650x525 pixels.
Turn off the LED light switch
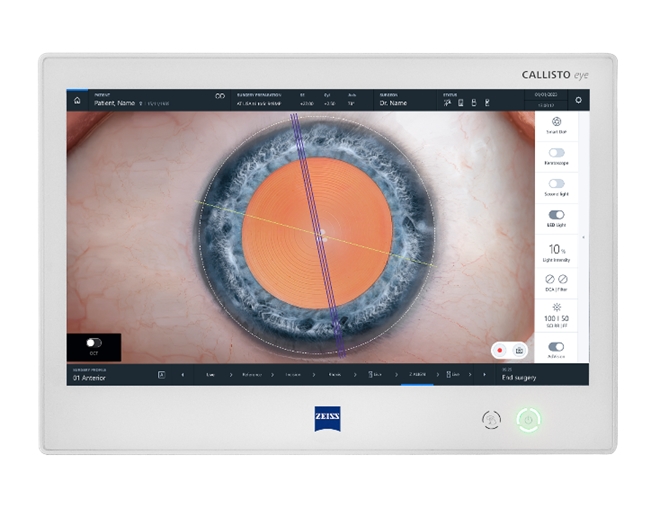click(557, 215)
